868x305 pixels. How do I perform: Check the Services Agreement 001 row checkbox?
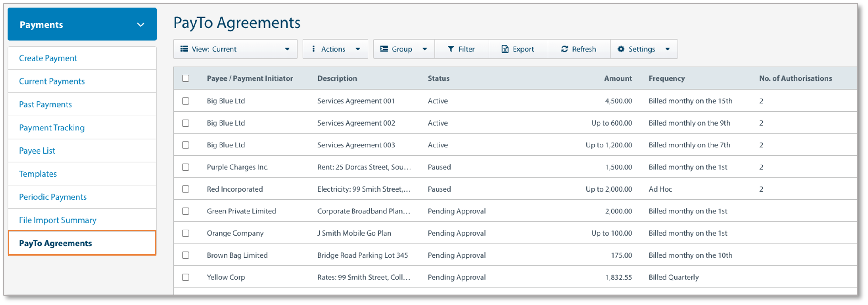coord(186,101)
